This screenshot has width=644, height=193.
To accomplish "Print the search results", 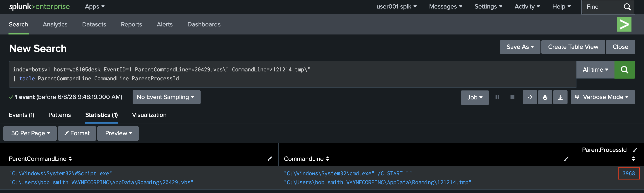I will pos(545,97).
